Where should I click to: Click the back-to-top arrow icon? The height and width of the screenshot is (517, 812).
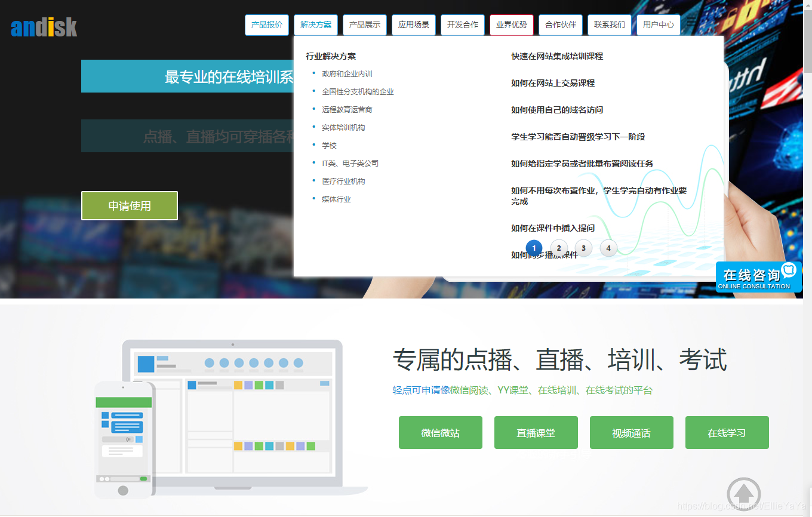pos(744,494)
